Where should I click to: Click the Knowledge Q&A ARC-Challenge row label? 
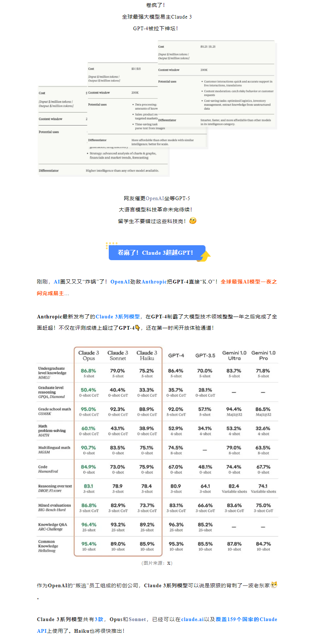coord(53,527)
